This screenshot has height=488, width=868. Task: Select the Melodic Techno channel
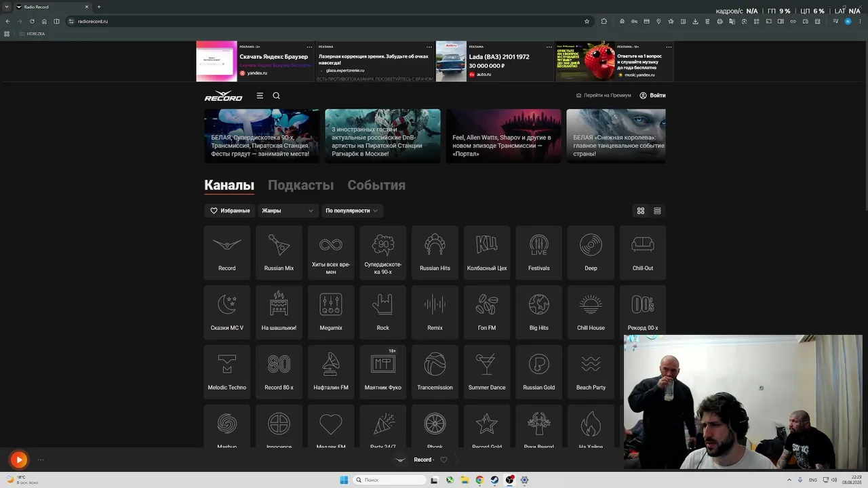(227, 372)
